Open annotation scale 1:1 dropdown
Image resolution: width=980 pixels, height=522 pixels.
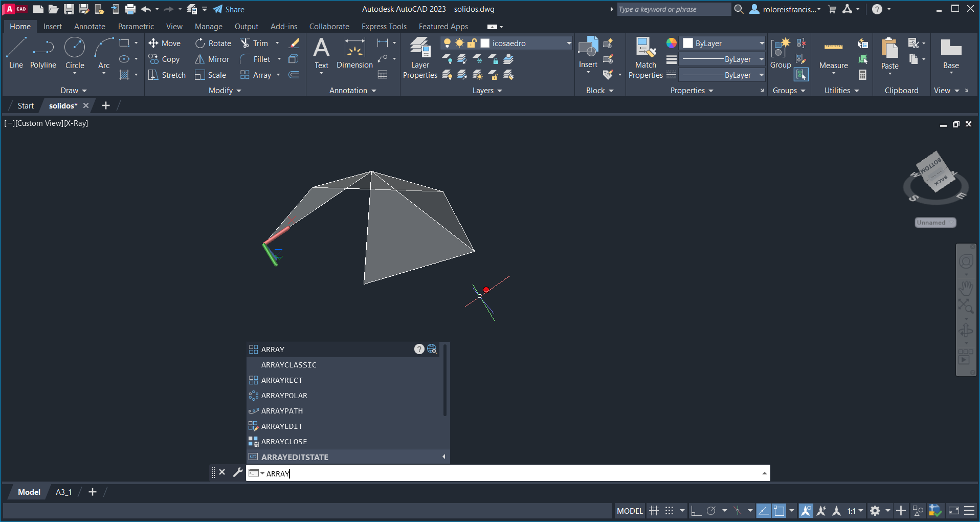click(855, 511)
